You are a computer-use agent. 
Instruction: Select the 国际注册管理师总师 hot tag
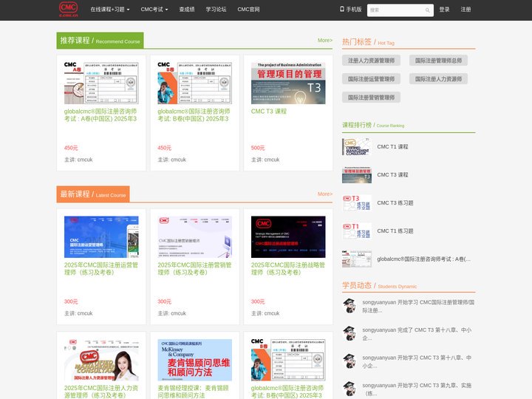438,61
